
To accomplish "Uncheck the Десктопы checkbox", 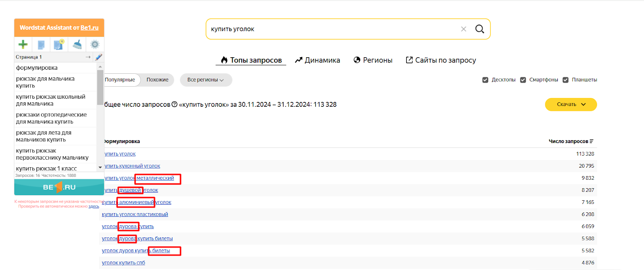I will (x=485, y=80).
